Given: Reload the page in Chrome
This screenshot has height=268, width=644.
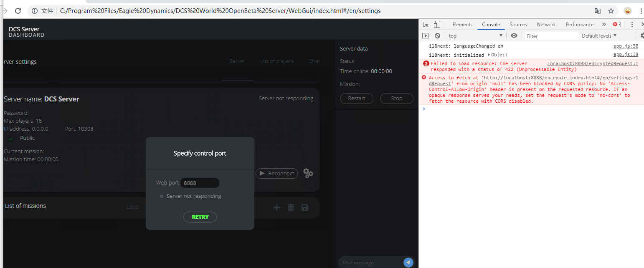Looking at the screenshot, I should pos(18,11).
